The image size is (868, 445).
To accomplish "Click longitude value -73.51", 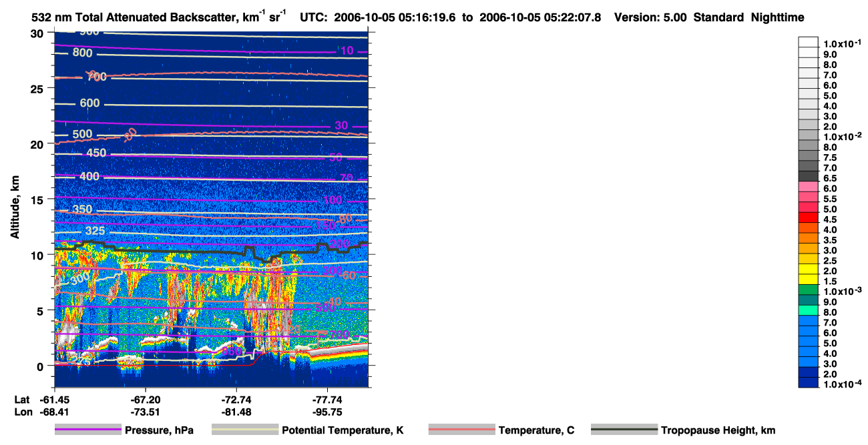I will point(146,412).
